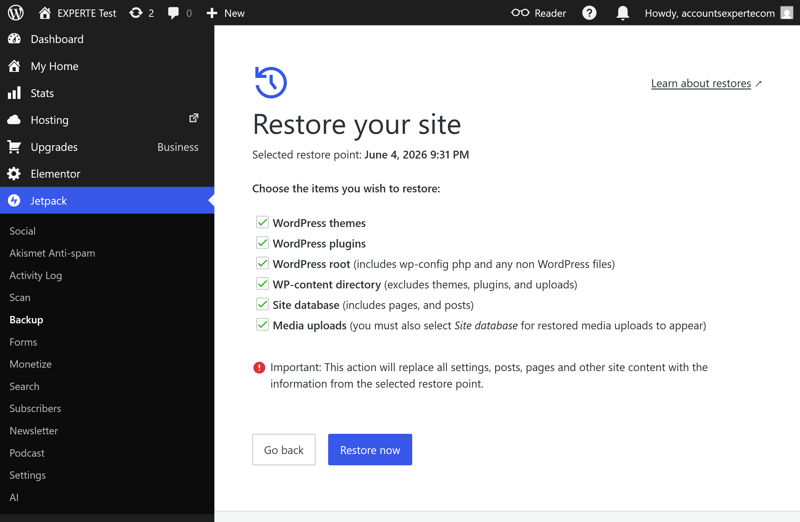
Task: Click the updates sync icon
Action: tap(136, 13)
